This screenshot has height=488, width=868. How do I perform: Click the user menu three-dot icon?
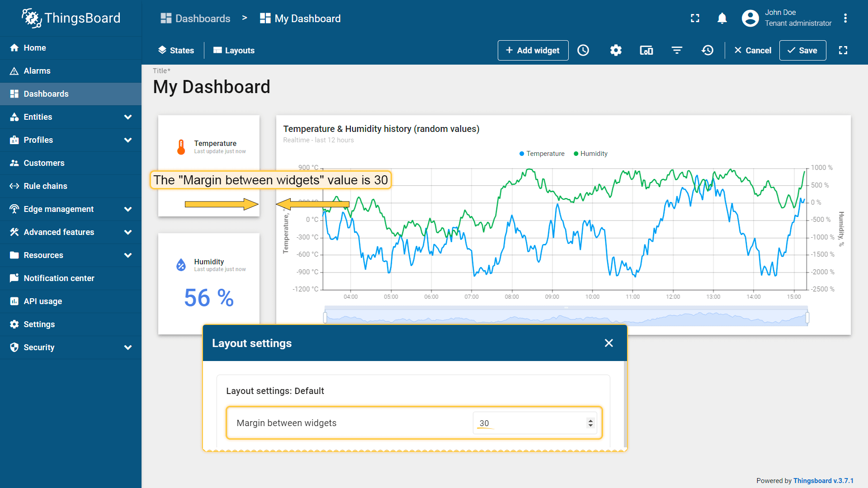click(x=845, y=18)
